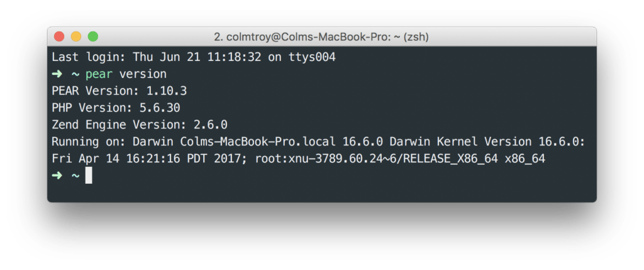The image size is (644, 270).
Task: Click the PEAR Version 1.10.3 text
Action: point(119,91)
